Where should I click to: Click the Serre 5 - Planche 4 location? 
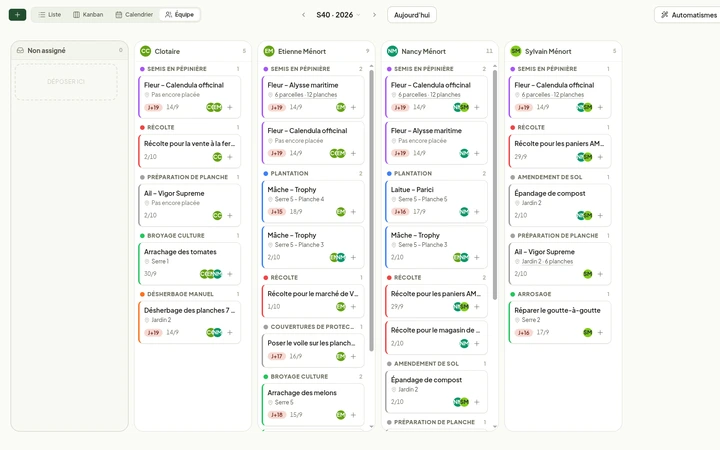click(x=299, y=199)
